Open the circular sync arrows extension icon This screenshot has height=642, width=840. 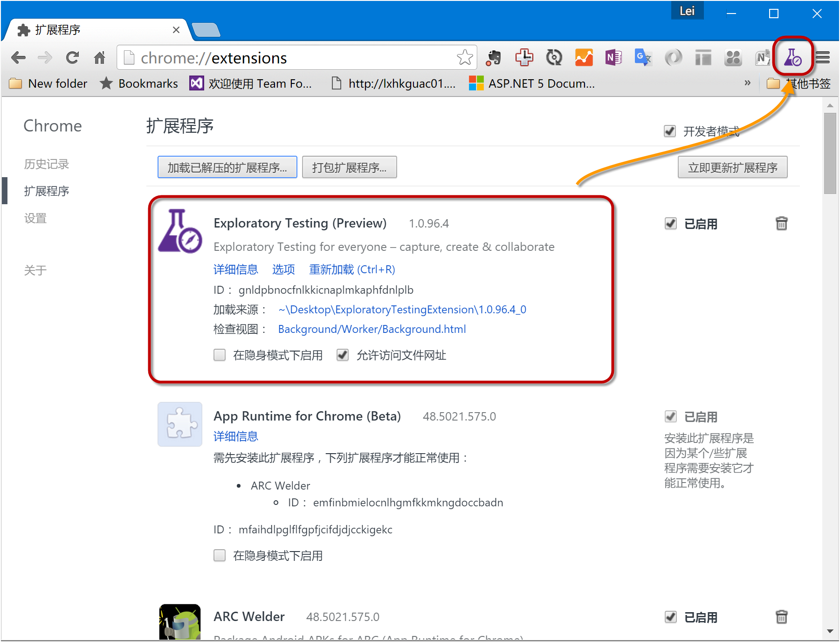554,58
